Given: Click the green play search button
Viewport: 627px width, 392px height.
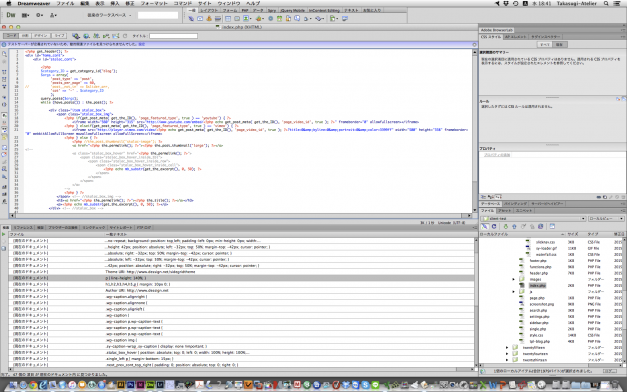Looking at the screenshot, I should pos(4,234).
